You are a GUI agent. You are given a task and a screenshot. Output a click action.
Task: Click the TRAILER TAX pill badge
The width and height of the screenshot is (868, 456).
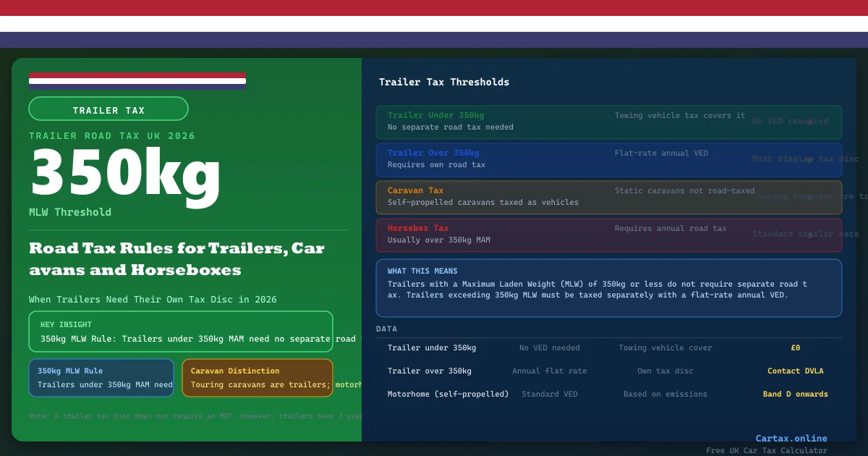[109, 109]
